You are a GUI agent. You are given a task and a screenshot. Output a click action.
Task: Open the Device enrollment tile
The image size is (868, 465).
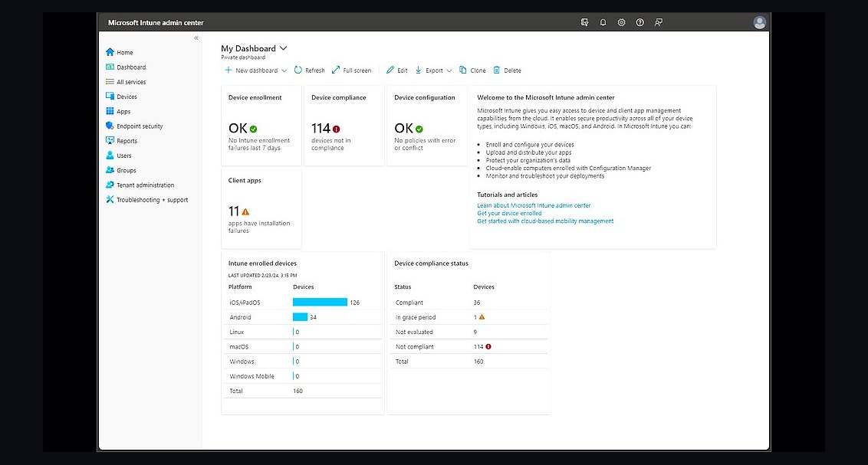click(261, 126)
